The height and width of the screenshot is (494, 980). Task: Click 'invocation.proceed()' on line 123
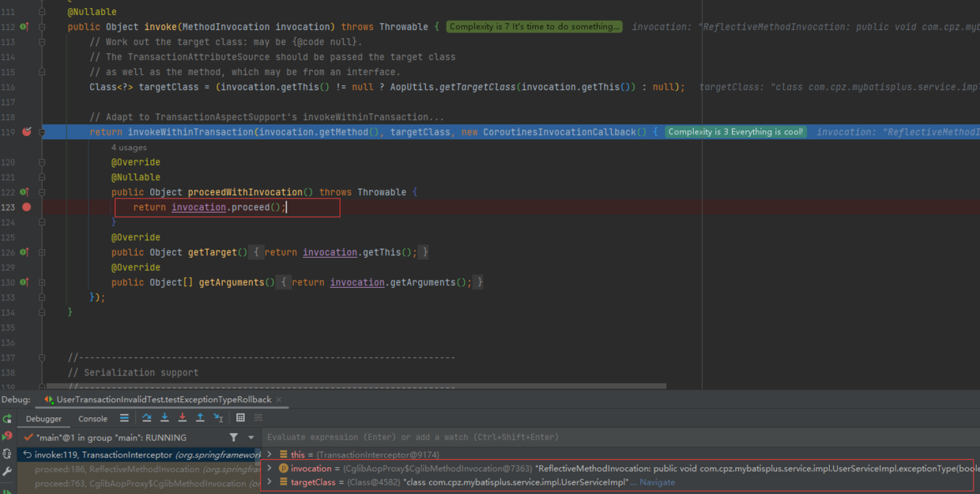point(226,207)
